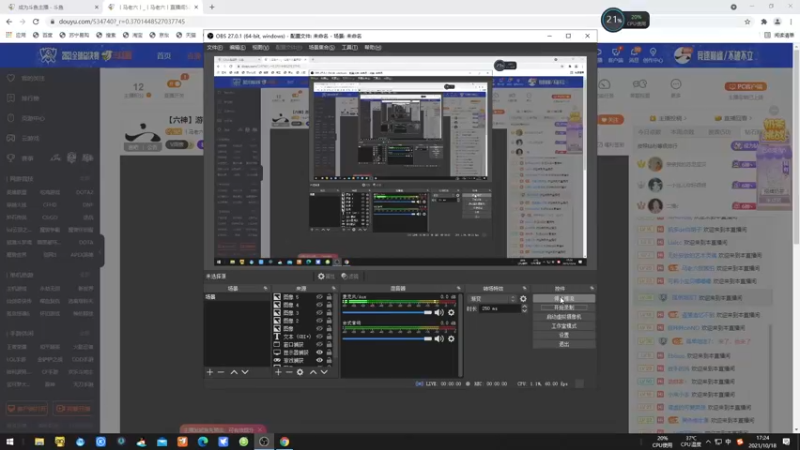
Task: Click 启动虚拟摄像机 virtual camera button
Action: pos(564,317)
